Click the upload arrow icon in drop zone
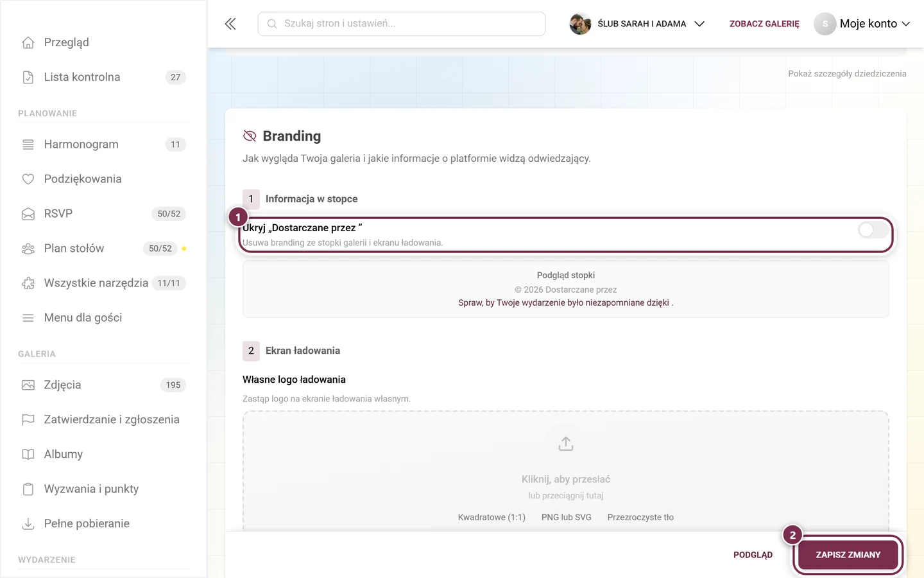The image size is (924, 578). click(x=566, y=444)
